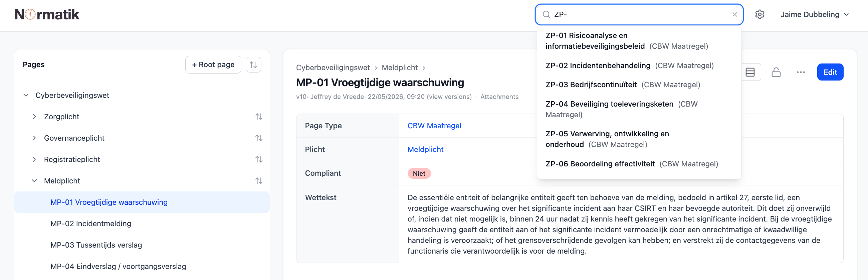
Task: Open the Meldplicht page in the tree
Action: pos(62,181)
